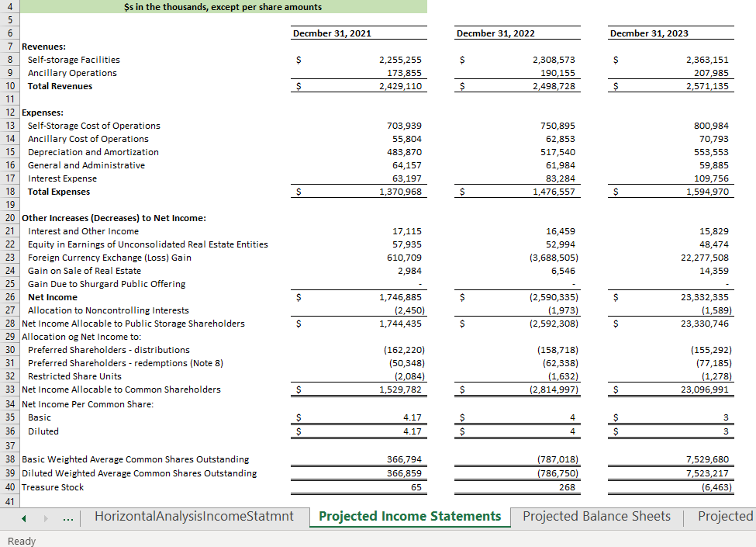Select the green '$s in the thousands' header cell
The width and height of the screenshot is (756, 547).
(225, 6)
